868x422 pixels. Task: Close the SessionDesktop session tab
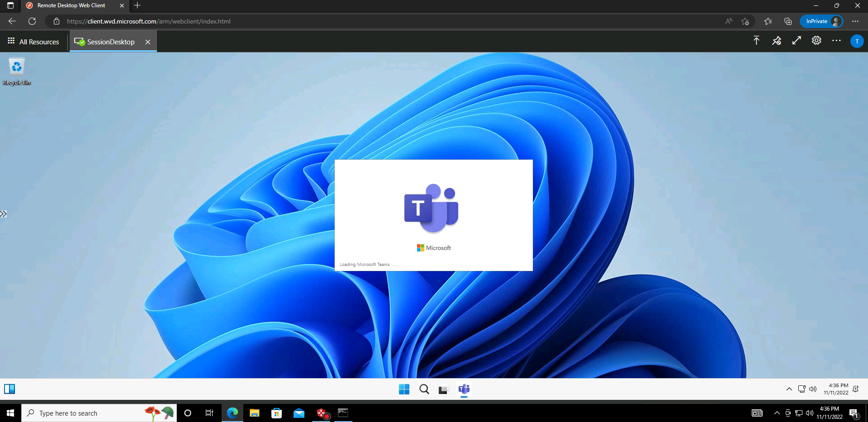147,42
